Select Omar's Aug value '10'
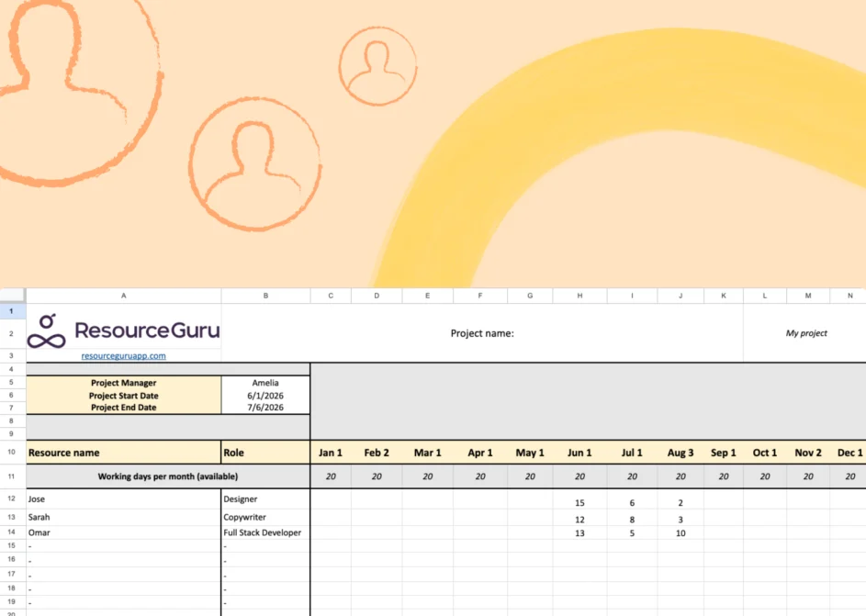 pos(680,532)
